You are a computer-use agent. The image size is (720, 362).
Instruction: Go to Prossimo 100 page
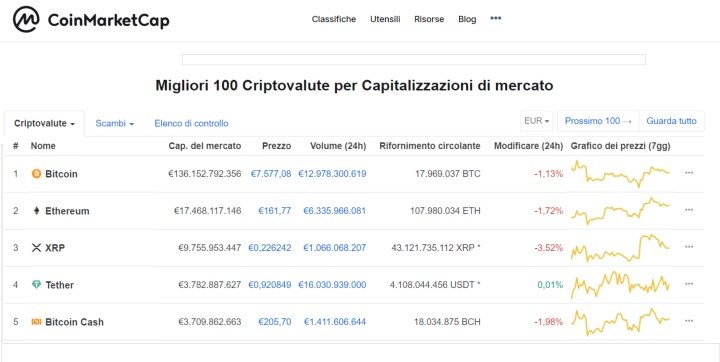coord(598,121)
